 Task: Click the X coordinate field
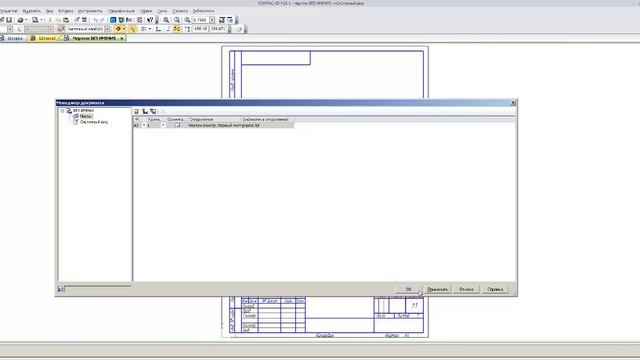point(200,29)
